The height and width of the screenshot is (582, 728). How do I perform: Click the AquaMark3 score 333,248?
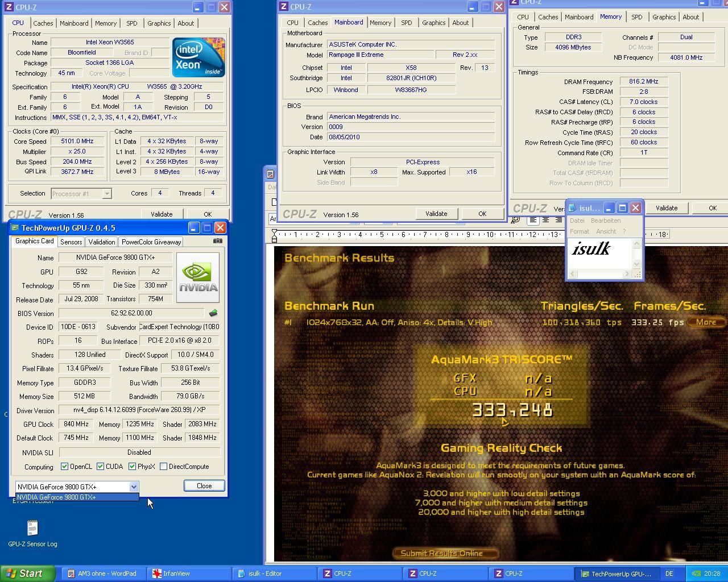pyautogui.click(x=513, y=410)
